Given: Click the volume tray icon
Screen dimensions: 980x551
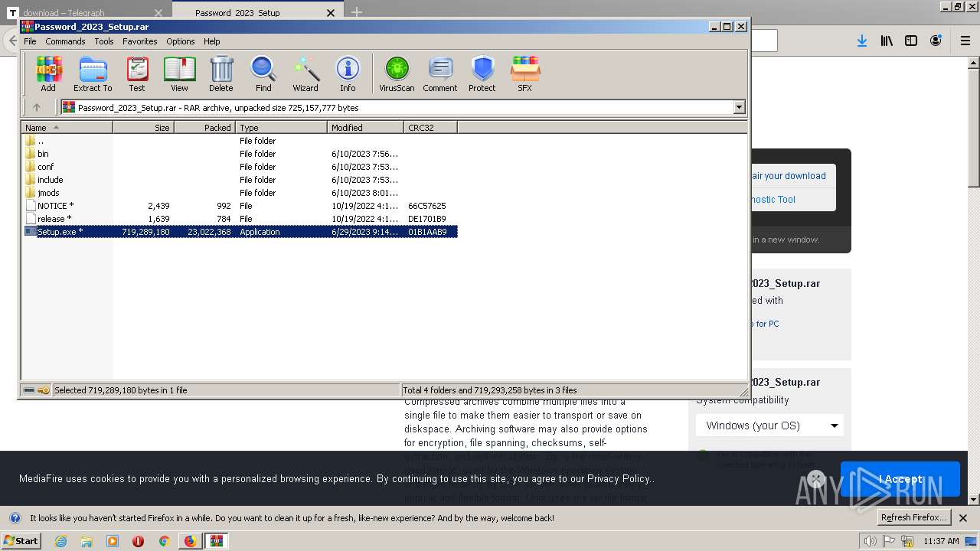Looking at the screenshot, I should pyautogui.click(x=870, y=541).
